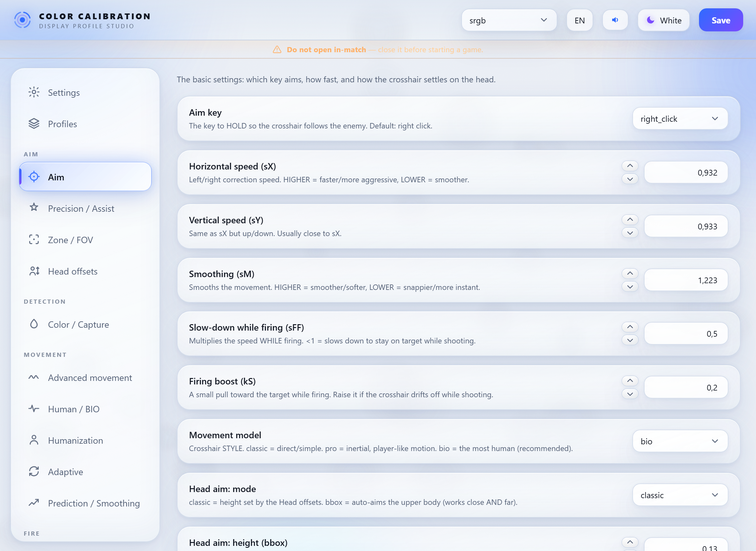Open the Head offsets section
The width and height of the screenshot is (756, 551).
[x=86, y=271]
